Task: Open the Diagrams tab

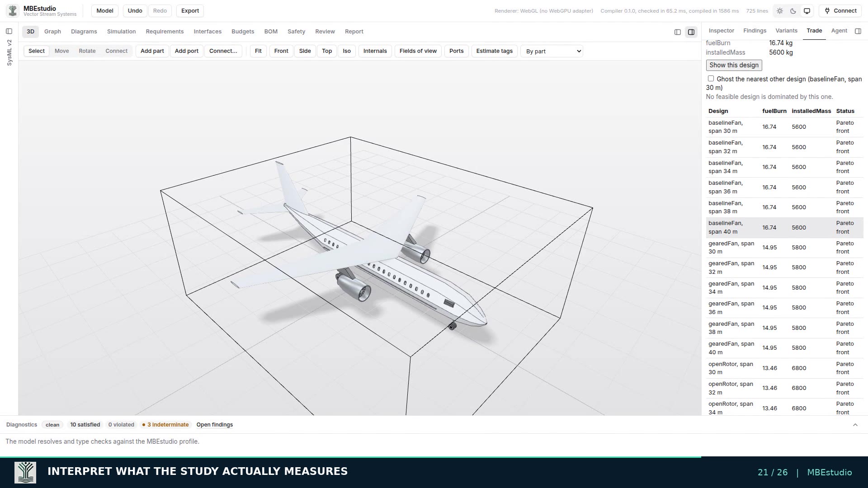Action: (84, 32)
